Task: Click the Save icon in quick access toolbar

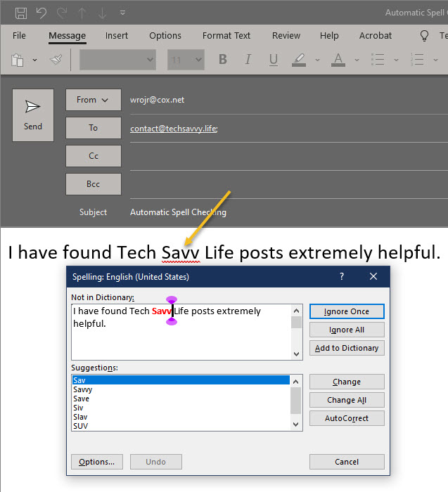Action: pyautogui.click(x=21, y=13)
